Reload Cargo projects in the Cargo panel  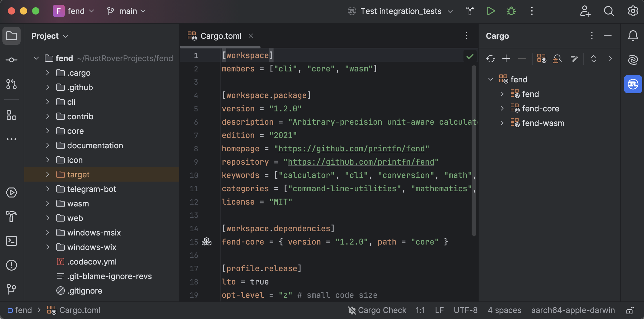pos(490,59)
